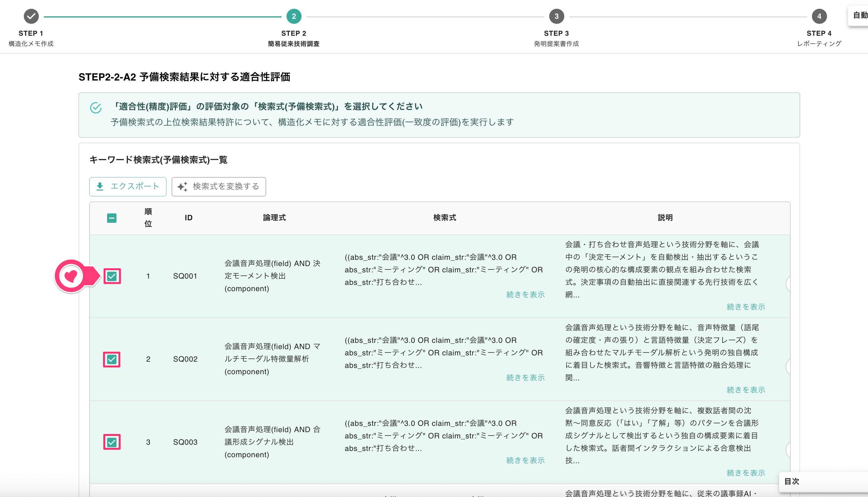Click the 決定モーメント検出 logic expression cell

[272, 276]
